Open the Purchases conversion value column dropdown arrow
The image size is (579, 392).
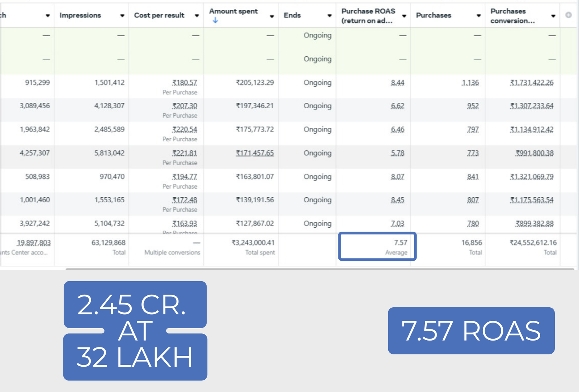tap(553, 16)
